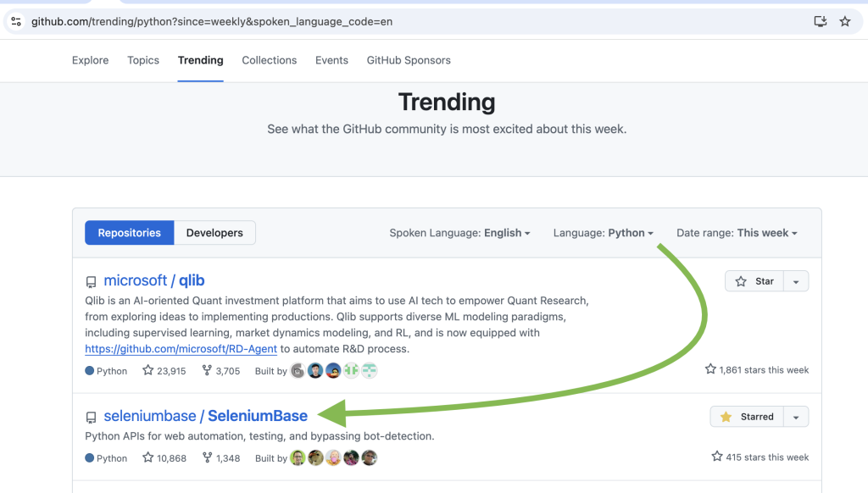Click the install app icon in address bar

coord(820,21)
